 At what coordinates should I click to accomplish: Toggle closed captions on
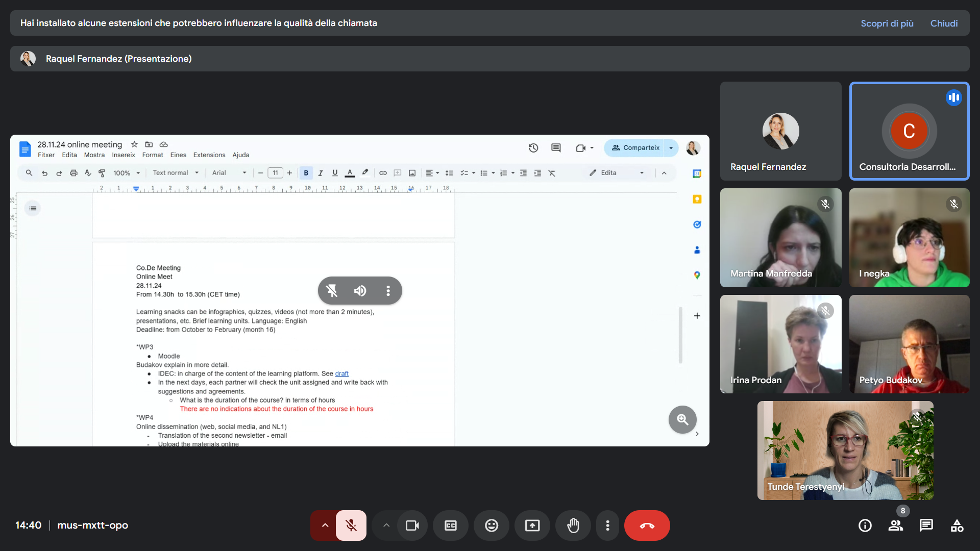[x=450, y=525]
